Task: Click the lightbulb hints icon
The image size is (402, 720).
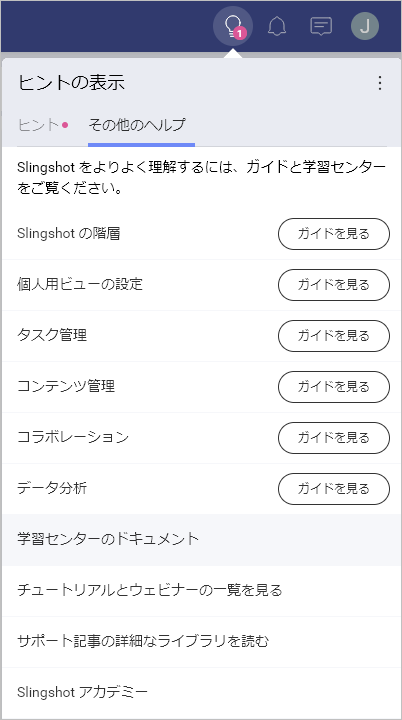Action: (233, 26)
